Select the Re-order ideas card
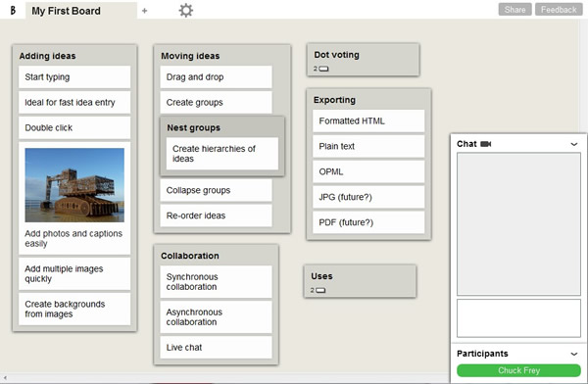 pos(216,216)
